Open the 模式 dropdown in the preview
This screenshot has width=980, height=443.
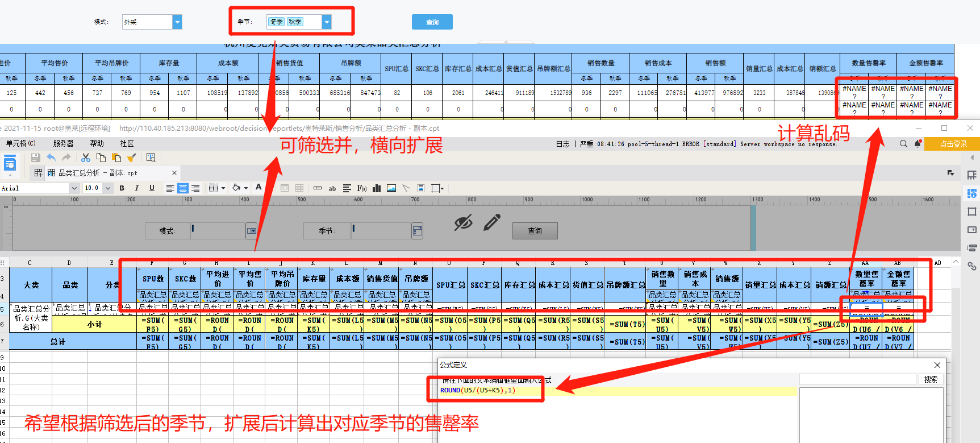pyautogui.click(x=177, y=22)
